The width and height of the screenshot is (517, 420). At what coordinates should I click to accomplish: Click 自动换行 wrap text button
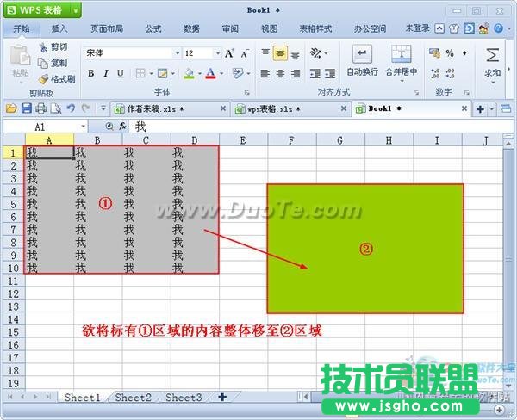point(362,60)
